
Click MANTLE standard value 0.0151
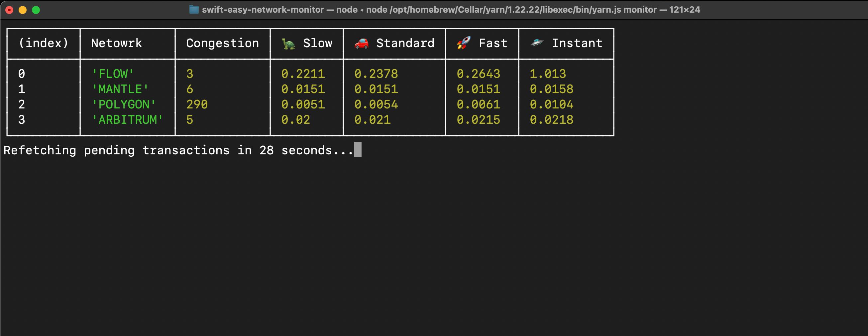[x=376, y=89]
